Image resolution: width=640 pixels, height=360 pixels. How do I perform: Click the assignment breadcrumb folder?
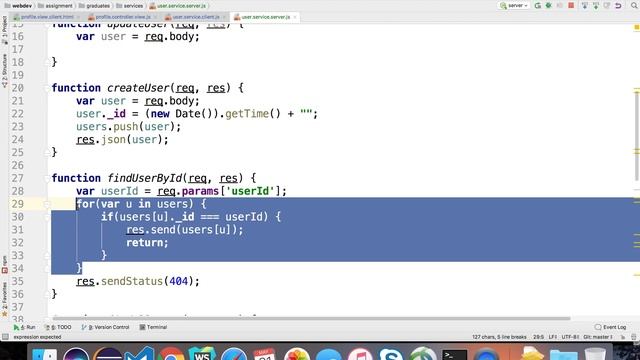(55, 6)
